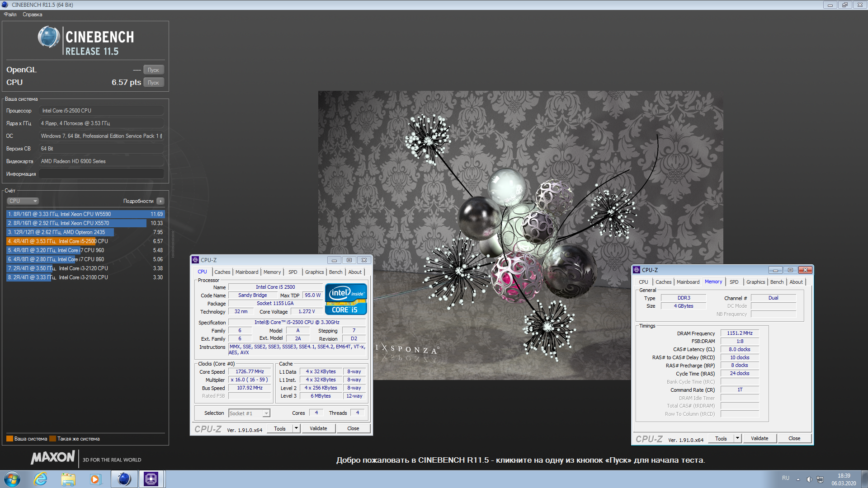
Task: Run the CPU test with Пуск
Action: [154, 83]
